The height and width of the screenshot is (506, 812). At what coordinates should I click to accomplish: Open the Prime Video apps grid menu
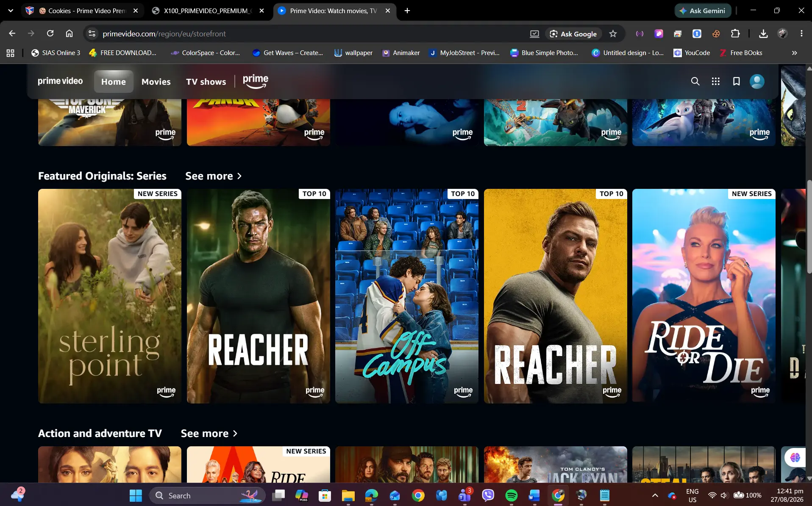(x=716, y=81)
